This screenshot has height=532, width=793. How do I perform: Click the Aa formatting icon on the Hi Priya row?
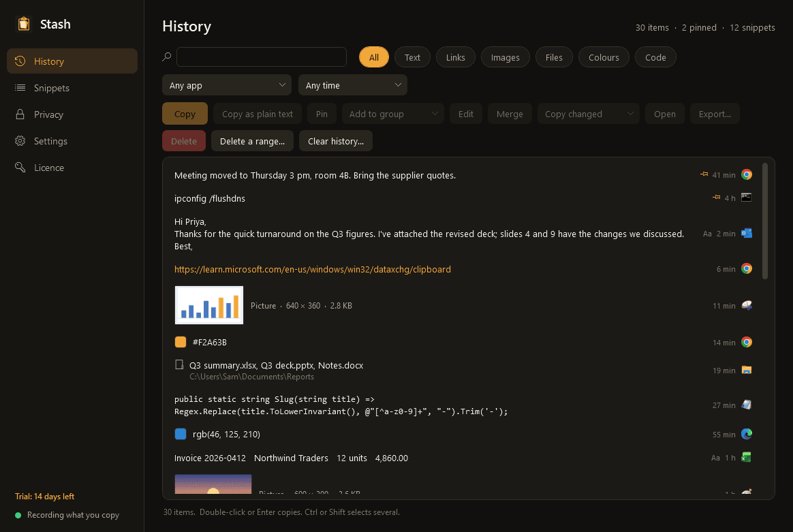coord(707,234)
